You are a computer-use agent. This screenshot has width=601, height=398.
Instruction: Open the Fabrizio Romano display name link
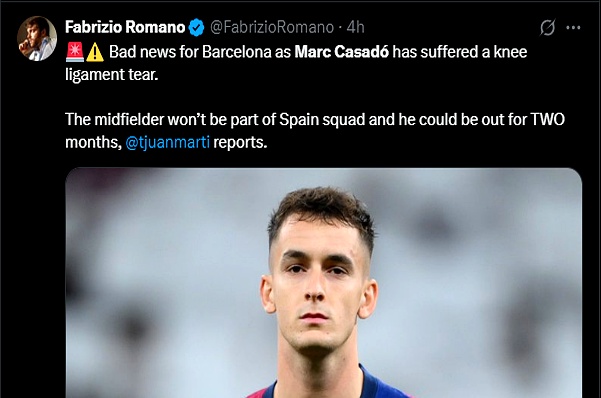[125, 28]
